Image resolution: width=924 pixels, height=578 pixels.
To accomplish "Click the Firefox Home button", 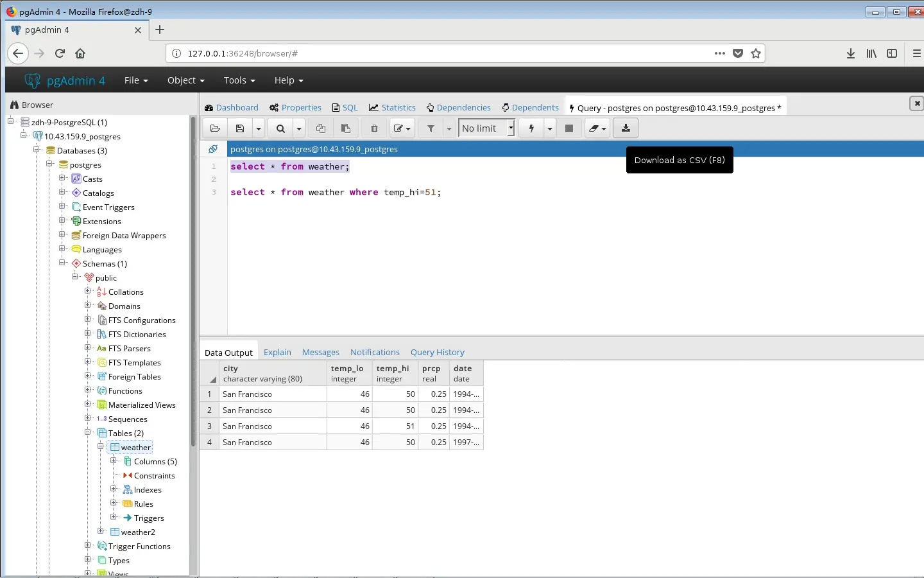I will [x=80, y=53].
